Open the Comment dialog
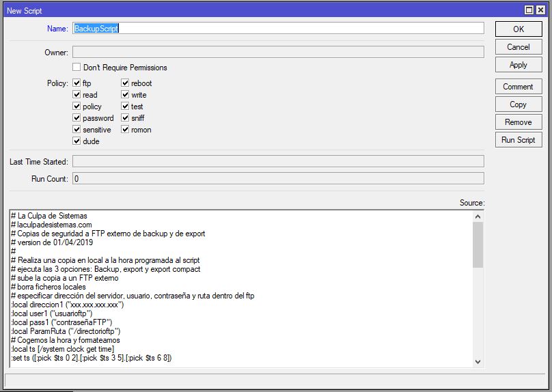The height and width of the screenshot is (392, 552). [518, 87]
